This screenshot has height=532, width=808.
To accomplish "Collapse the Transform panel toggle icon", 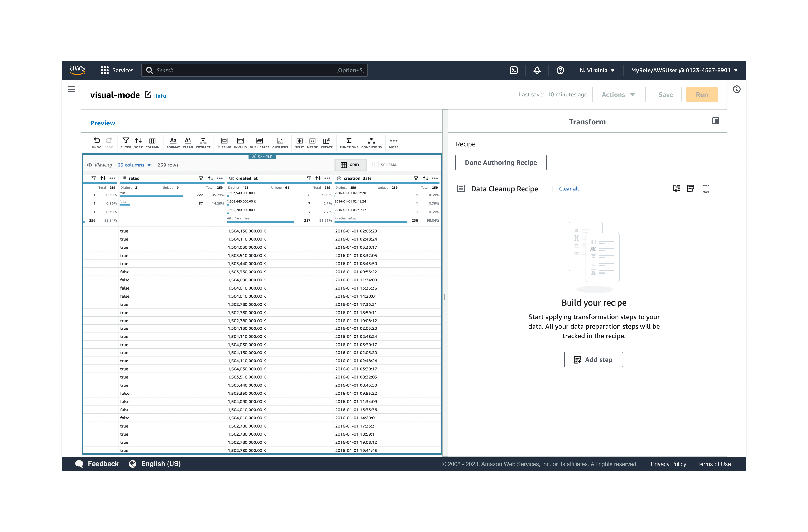I will (715, 121).
